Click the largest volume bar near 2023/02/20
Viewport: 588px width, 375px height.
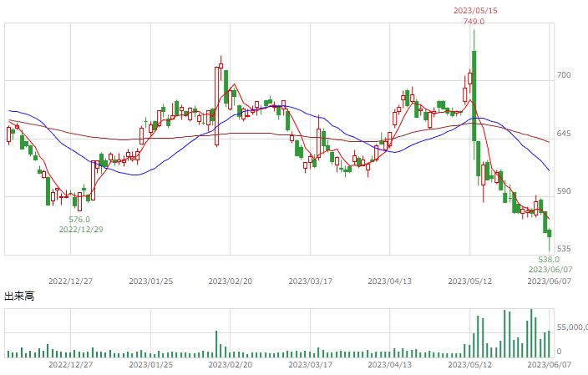216,344
